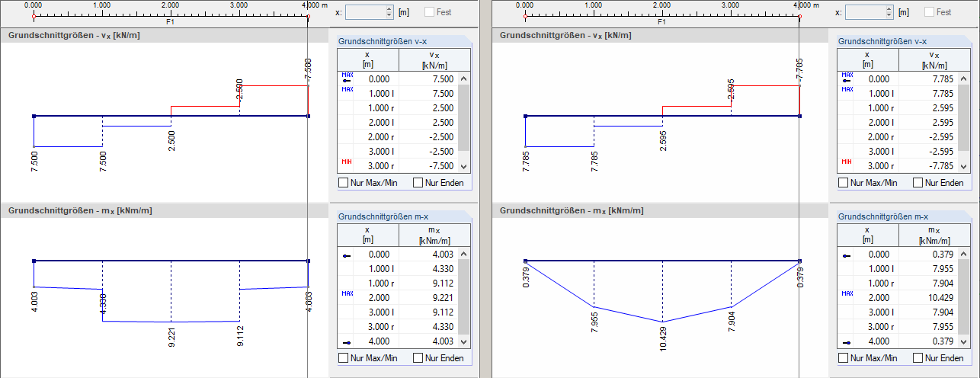Select table cell with value 10.429
980x378 pixels.
[x=927, y=298]
